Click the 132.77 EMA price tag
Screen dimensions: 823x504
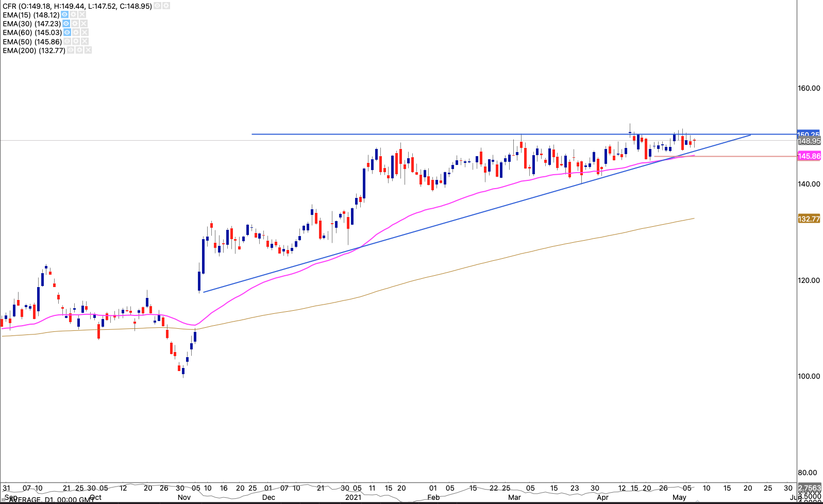[809, 219]
